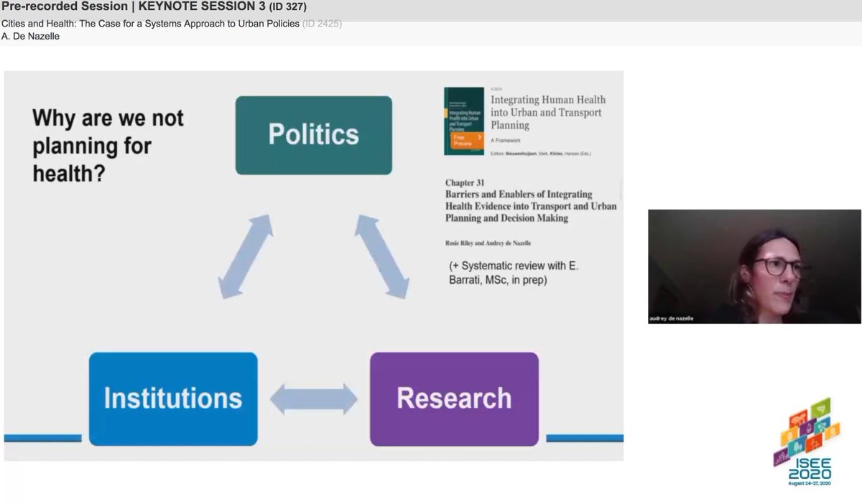Click the 'Barriers and Enablers of Integrating Health Evidence' title
The width and height of the screenshot is (862, 504).
click(x=530, y=206)
